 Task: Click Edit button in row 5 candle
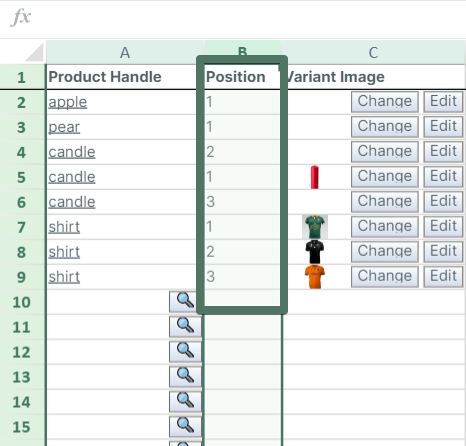tap(443, 177)
